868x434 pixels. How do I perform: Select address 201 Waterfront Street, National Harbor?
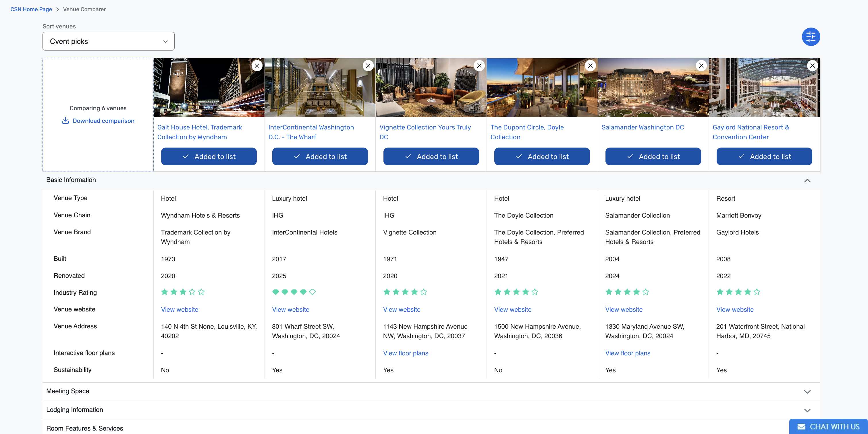tap(760, 331)
